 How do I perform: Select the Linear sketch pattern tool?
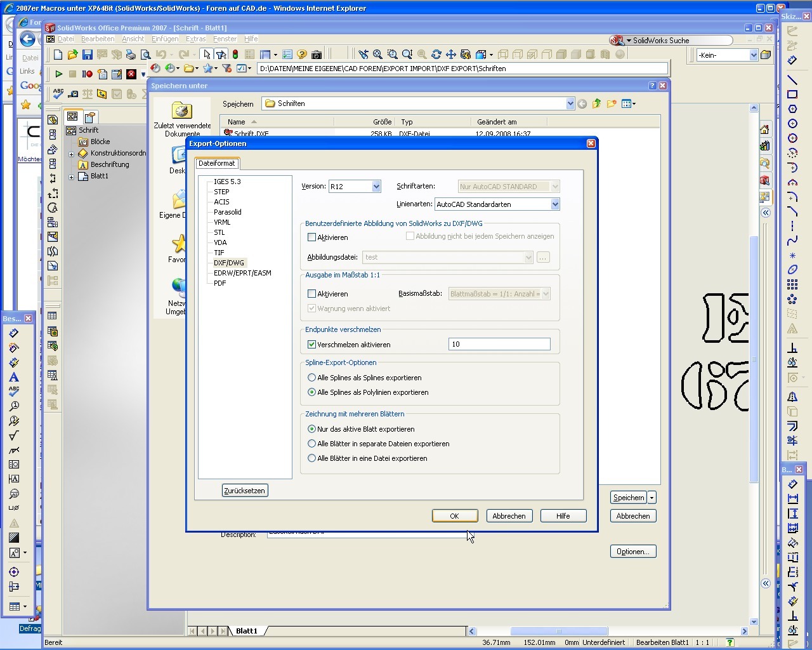tap(792, 284)
